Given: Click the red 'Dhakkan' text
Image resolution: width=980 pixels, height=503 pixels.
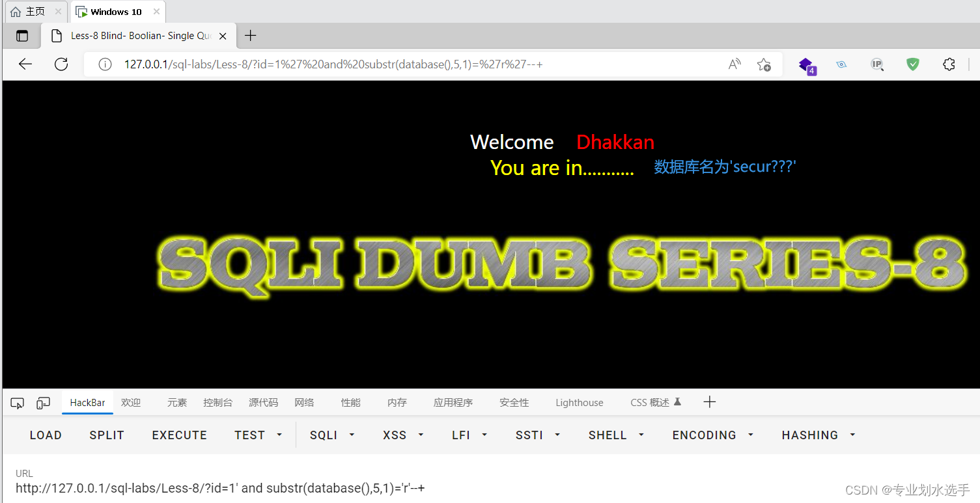Looking at the screenshot, I should [x=615, y=143].
